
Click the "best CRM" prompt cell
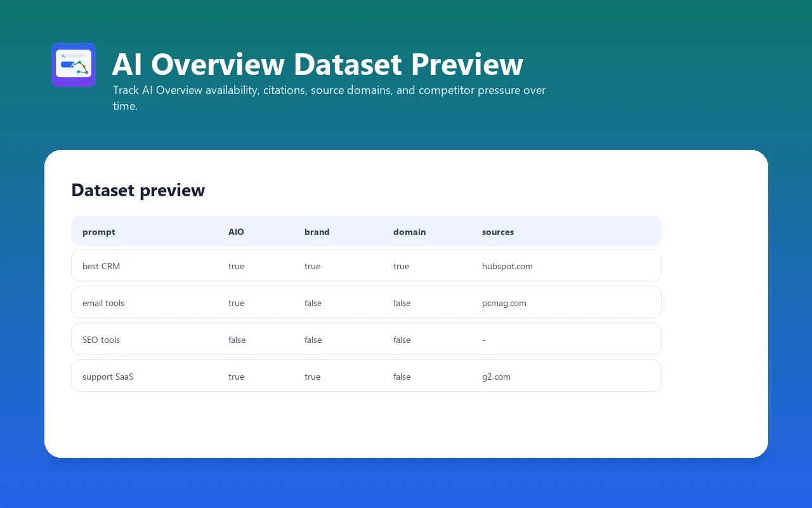(101, 266)
